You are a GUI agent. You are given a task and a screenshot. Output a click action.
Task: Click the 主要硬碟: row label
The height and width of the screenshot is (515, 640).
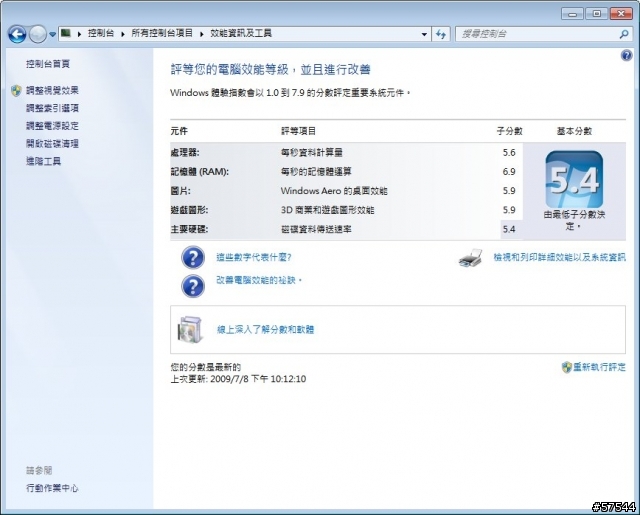(x=189, y=229)
